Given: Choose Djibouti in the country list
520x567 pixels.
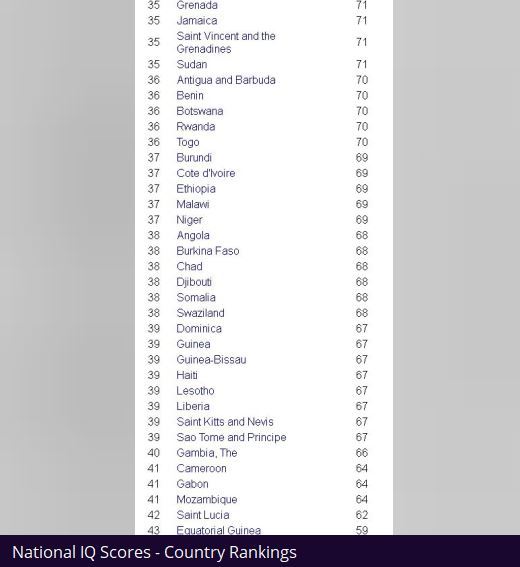Looking at the screenshot, I should coord(194,282).
